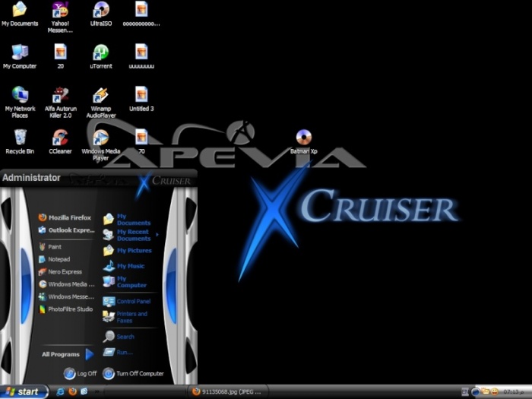Select the Windows Media Player desktop shortcut
The image size is (532, 399).
click(x=101, y=145)
